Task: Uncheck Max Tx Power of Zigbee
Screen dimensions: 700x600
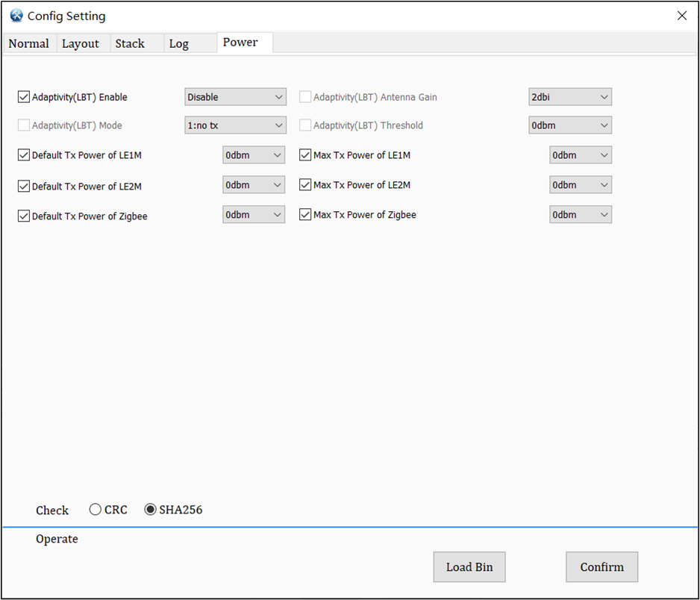Action: pyautogui.click(x=305, y=214)
